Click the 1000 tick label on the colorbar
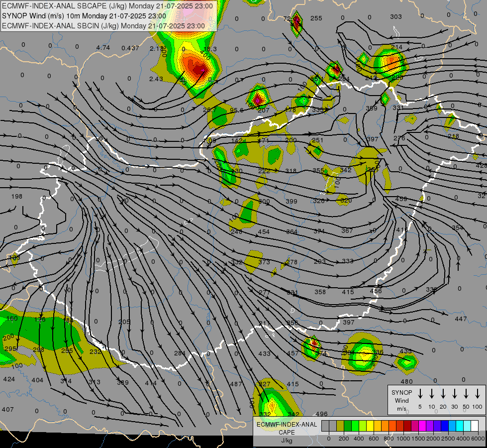This screenshot has width=487, height=448. click(403, 439)
